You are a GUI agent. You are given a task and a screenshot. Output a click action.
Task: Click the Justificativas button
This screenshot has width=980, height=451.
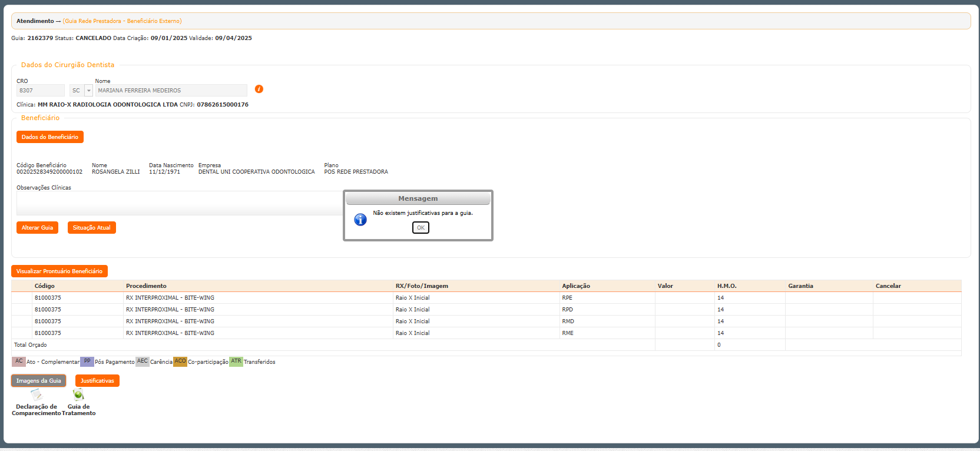tap(97, 381)
